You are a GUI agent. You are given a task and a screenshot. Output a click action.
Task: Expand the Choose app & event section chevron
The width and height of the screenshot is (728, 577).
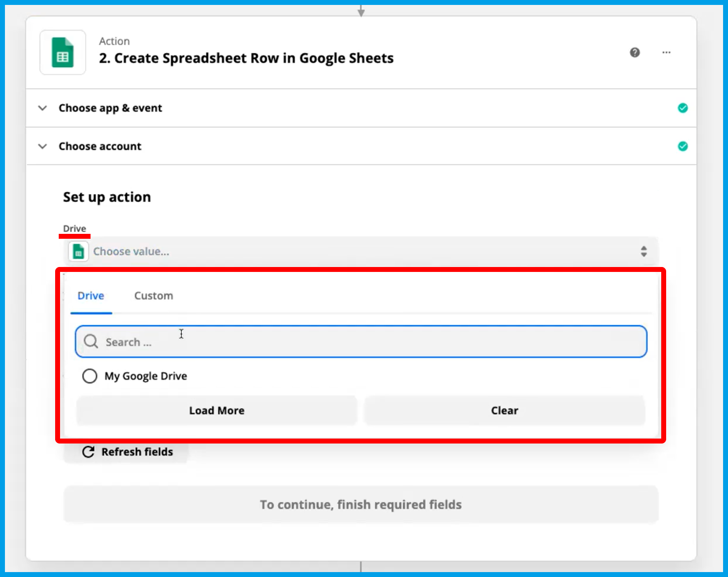(x=43, y=108)
